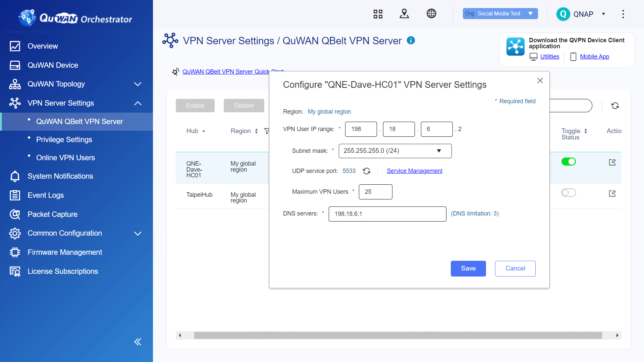Viewport: 644px width, 362px height.
Task: Sort by Region column arrows
Action: (x=256, y=131)
